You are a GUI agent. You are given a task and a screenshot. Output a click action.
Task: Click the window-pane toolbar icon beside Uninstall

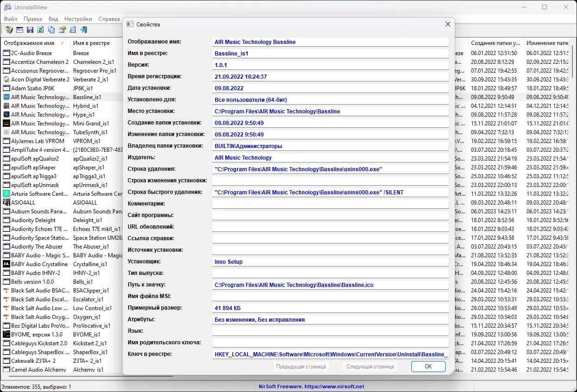[20, 30]
